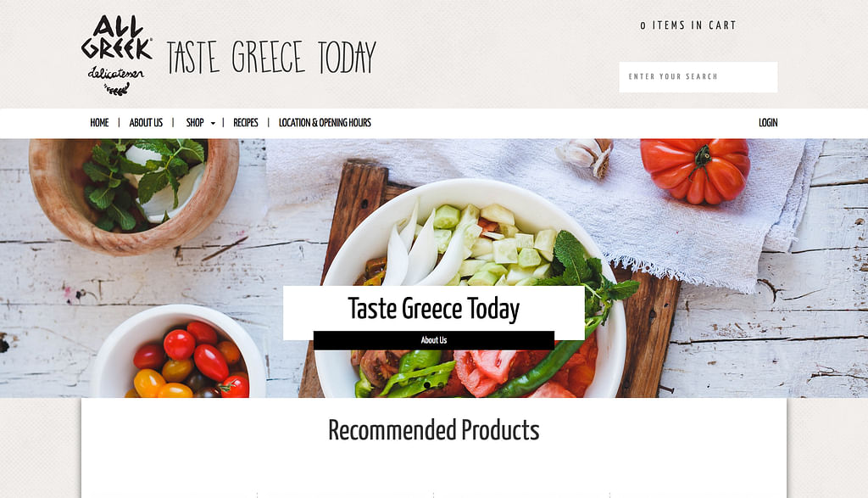View Location & Opening Hours
Image resolution: width=868 pixels, height=498 pixels.
[325, 123]
